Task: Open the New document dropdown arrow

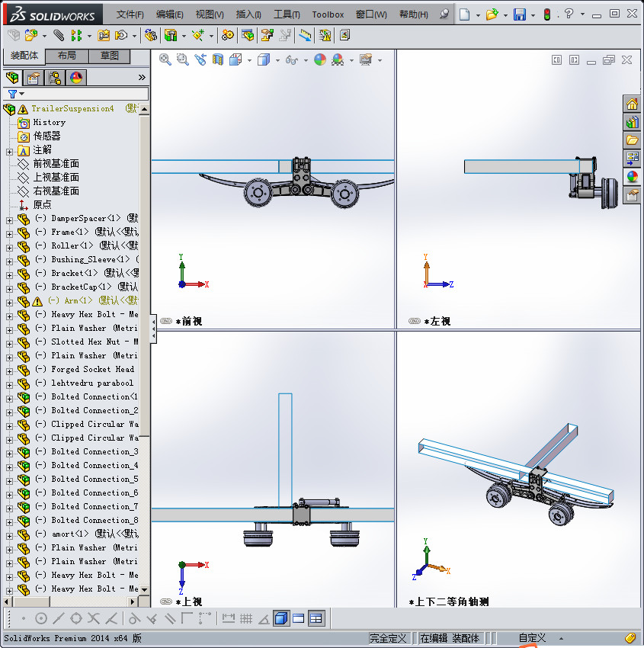Action: (x=478, y=15)
